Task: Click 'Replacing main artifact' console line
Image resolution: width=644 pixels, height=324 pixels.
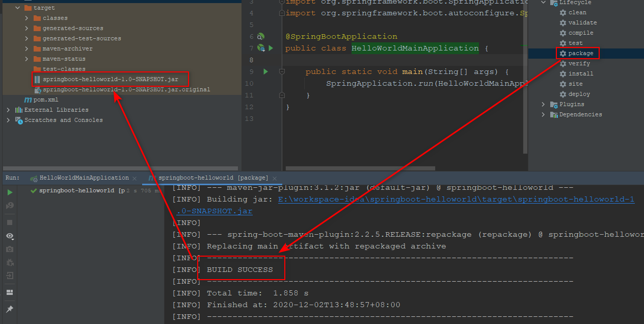Action: (326, 246)
